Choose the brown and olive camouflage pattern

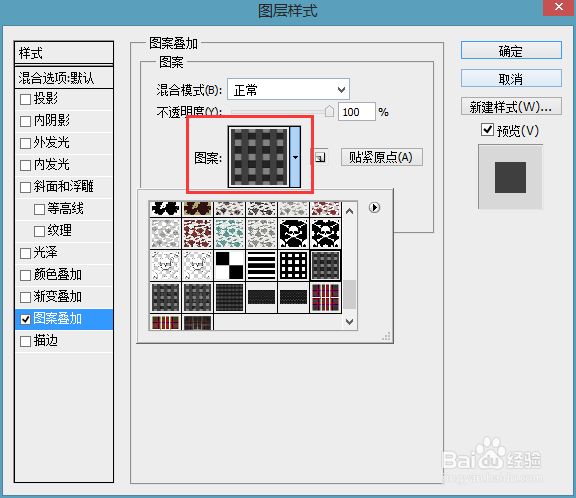coord(197,209)
